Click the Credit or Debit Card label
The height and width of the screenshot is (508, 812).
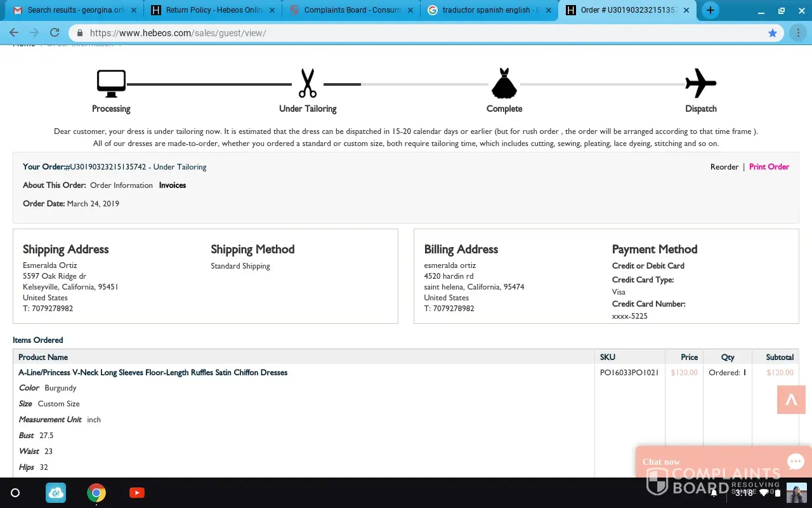pyautogui.click(x=648, y=266)
